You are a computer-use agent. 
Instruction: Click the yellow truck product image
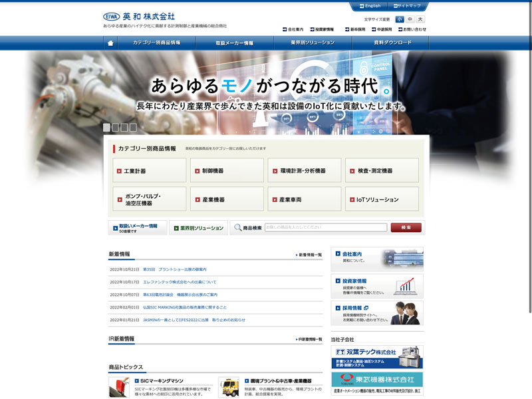tap(228, 388)
